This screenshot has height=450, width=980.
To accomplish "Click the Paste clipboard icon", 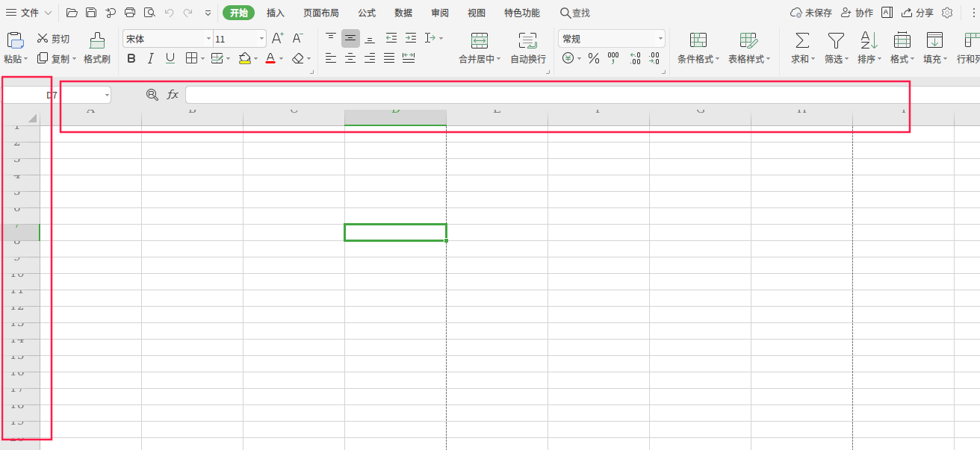I will pos(15,40).
